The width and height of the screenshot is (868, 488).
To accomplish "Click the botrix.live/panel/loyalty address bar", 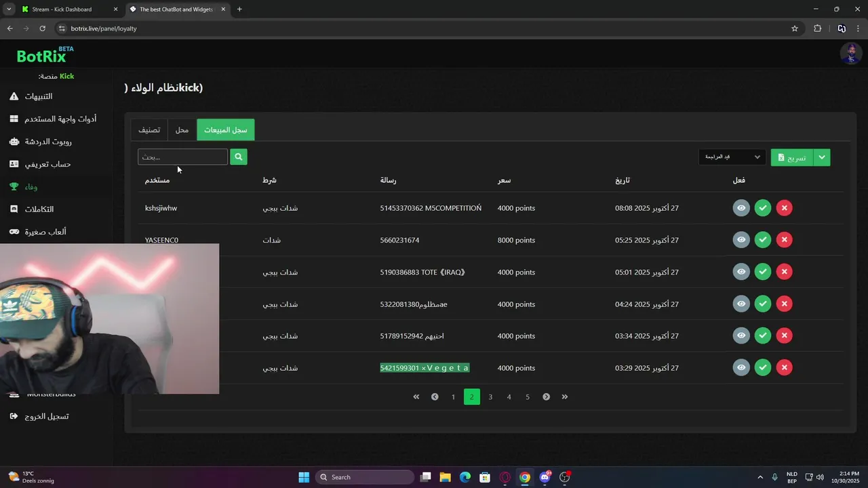I will point(427,28).
